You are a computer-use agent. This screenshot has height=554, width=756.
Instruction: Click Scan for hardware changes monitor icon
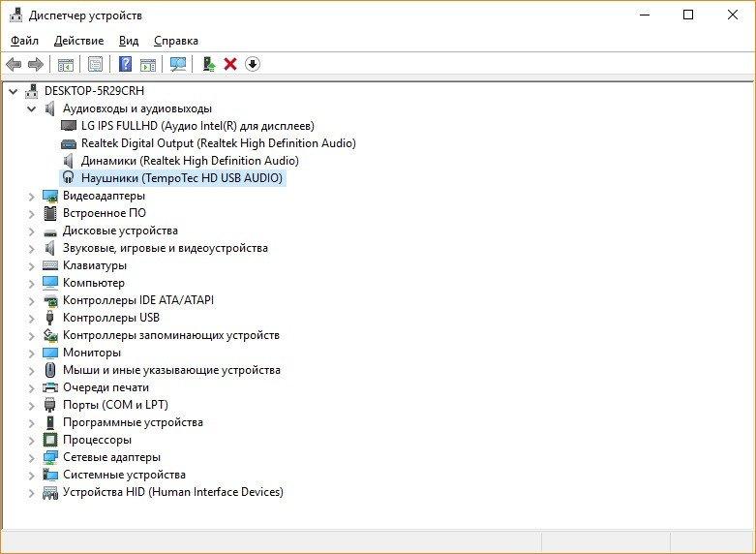coord(178,64)
